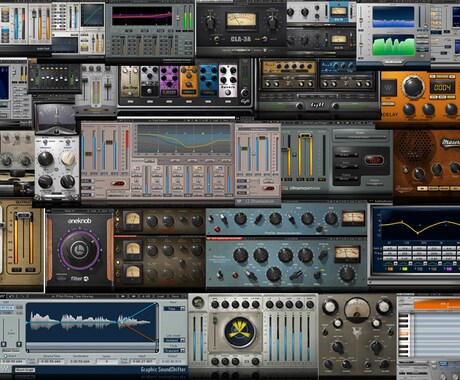Toggle the red lamp switch on the lower PuigTec EQ
This screenshot has width=460, height=380.
(x=235, y=275)
